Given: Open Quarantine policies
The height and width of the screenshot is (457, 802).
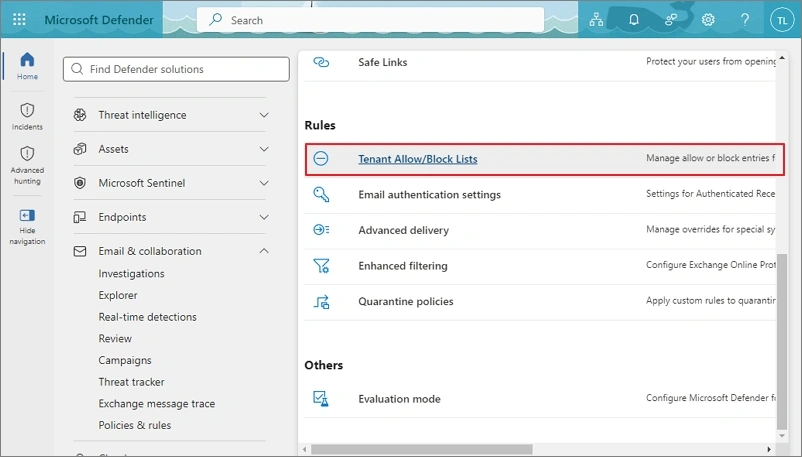Looking at the screenshot, I should coord(406,301).
